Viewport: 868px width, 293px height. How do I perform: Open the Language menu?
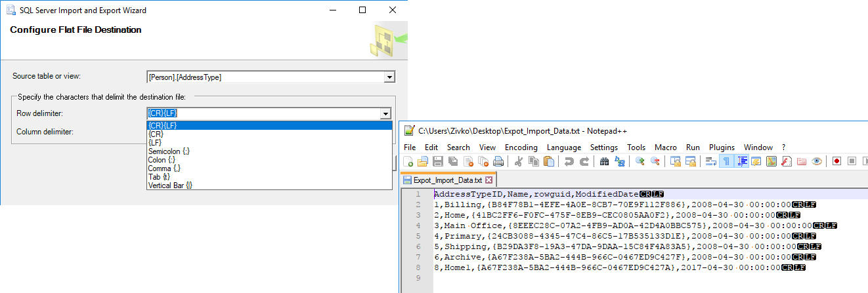(x=564, y=147)
